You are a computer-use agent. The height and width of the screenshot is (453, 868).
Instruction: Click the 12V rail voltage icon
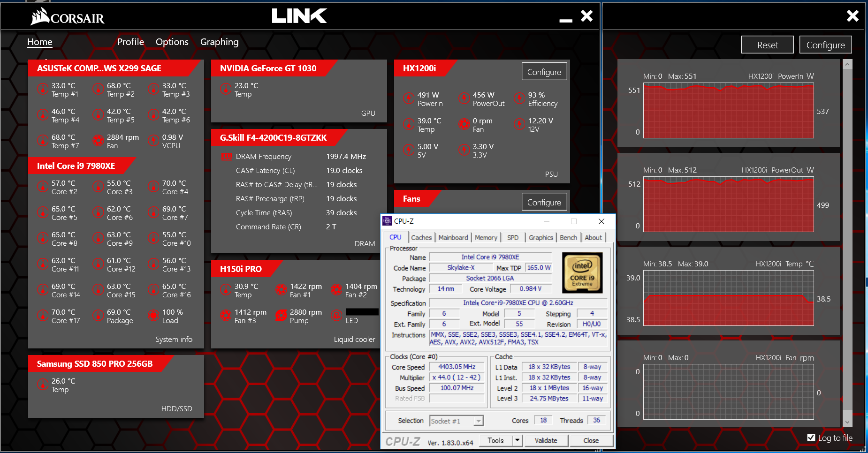(x=519, y=124)
